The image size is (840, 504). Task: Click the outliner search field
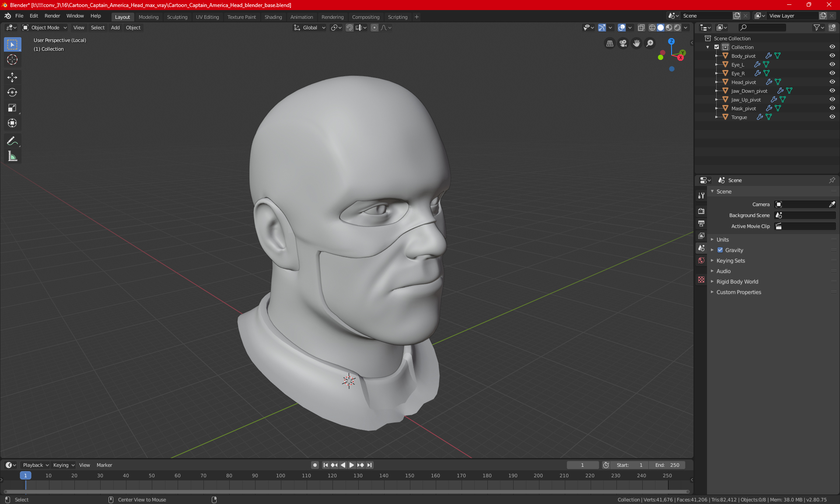762,28
